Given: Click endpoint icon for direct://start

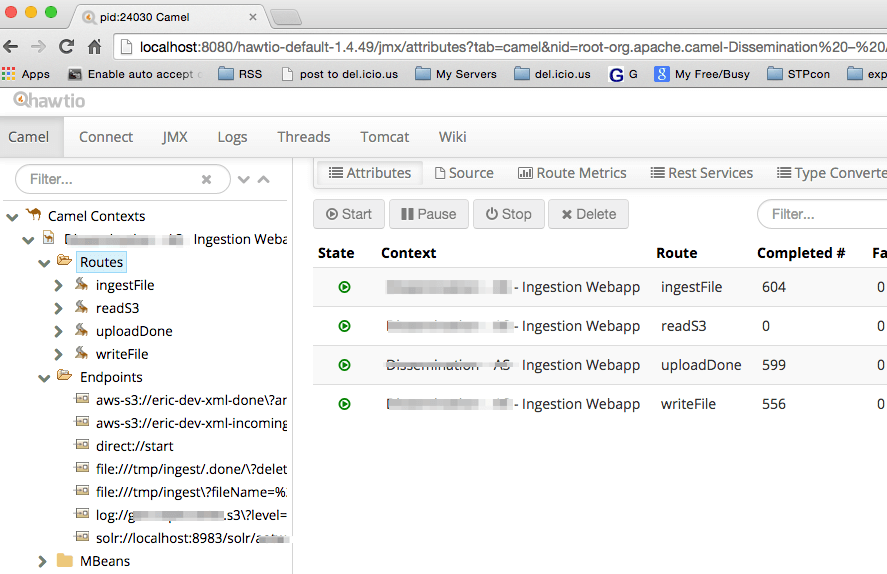Looking at the screenshot, I should [x=82, y=445].
